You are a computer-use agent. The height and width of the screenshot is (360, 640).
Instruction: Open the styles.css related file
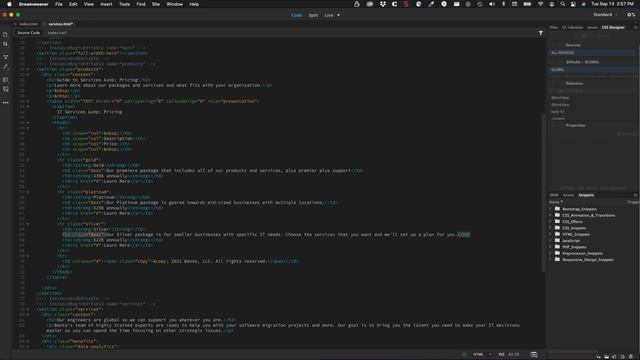coord(57,33)
